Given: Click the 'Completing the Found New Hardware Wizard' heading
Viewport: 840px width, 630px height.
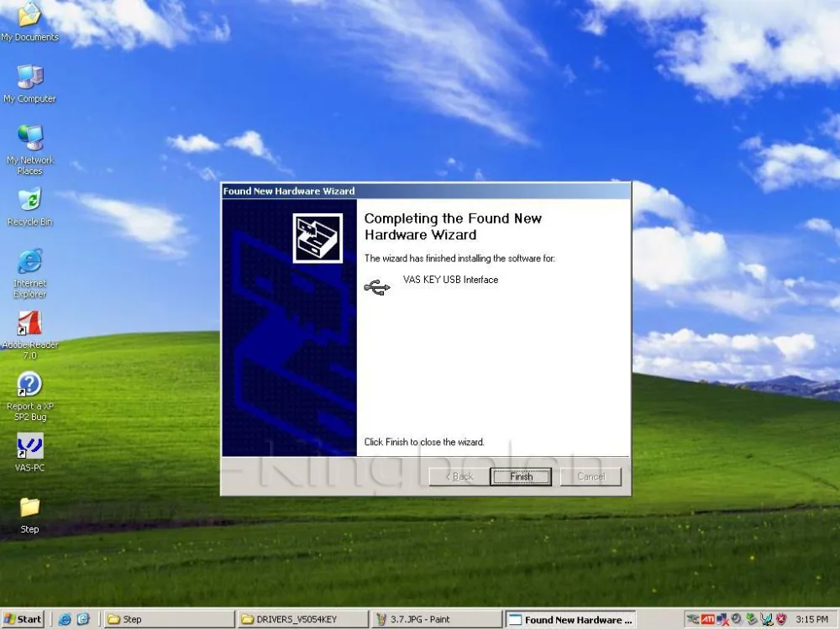Looking at the screenshot, I should point(453,227).
